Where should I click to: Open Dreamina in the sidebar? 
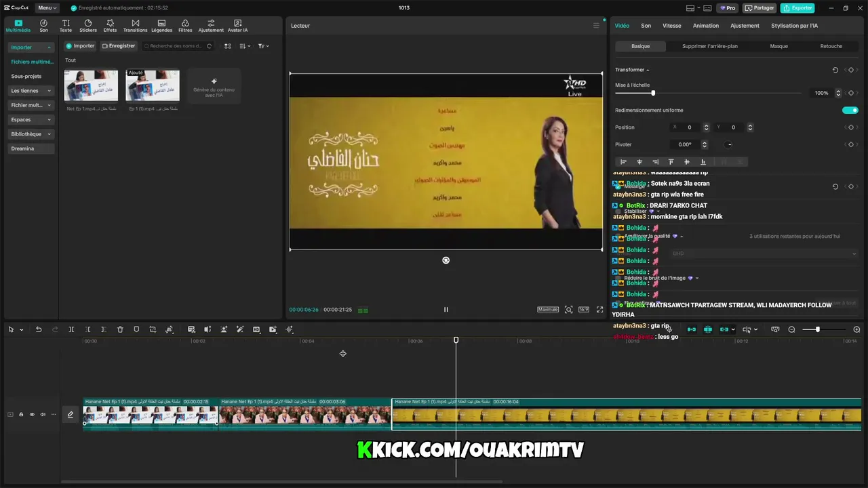31,148
